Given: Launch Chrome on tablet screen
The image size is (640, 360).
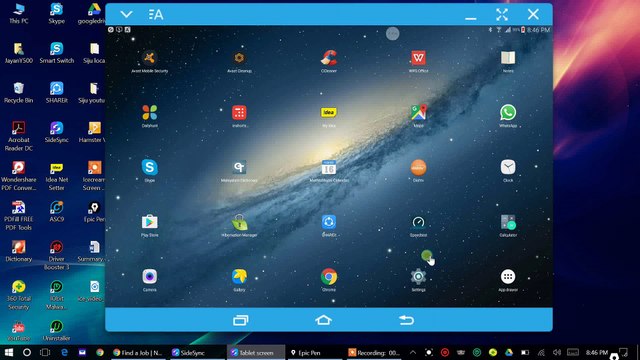Looking at the screenshot, I should coord(329,277).
